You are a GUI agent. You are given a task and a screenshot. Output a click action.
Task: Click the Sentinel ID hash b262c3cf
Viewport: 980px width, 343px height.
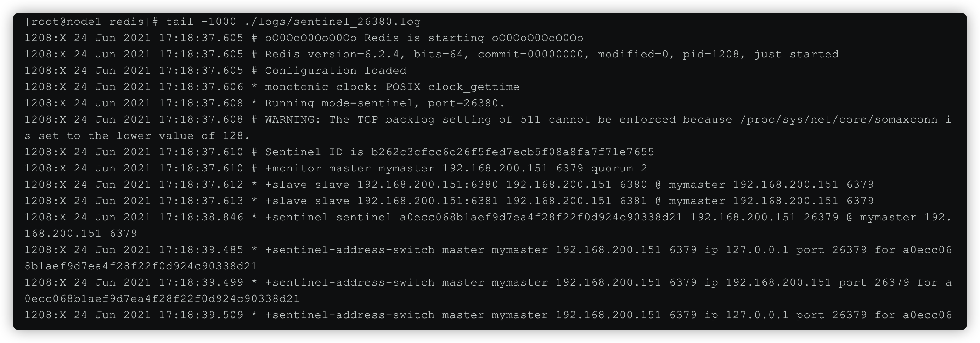pos(512,152)
